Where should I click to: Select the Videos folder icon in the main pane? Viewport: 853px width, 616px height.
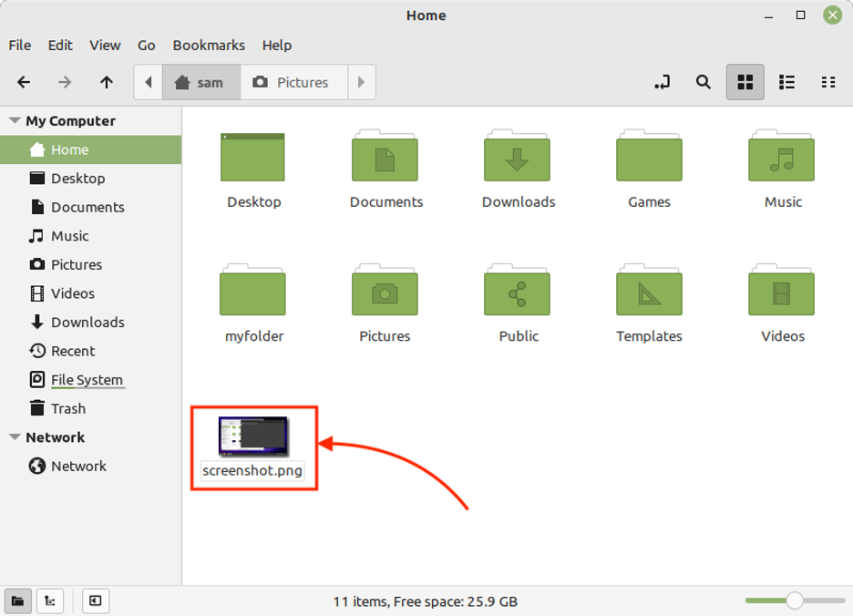click(x=782, y=290)
